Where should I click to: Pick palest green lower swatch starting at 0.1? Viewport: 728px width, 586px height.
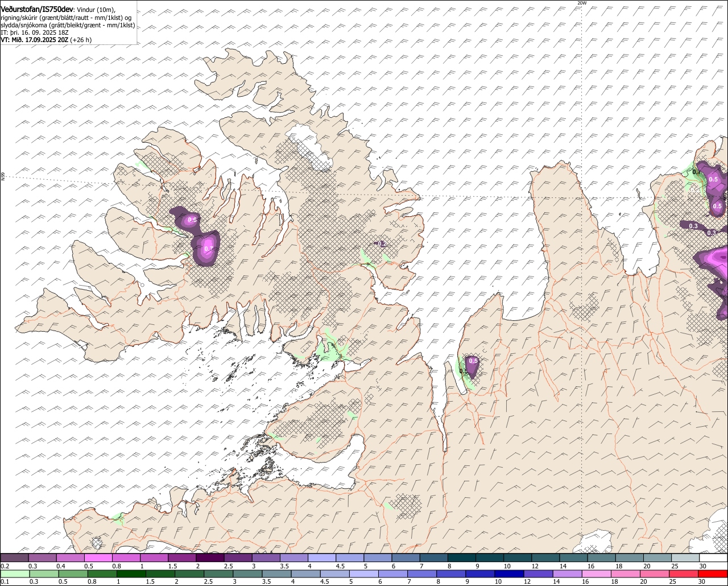15,574
